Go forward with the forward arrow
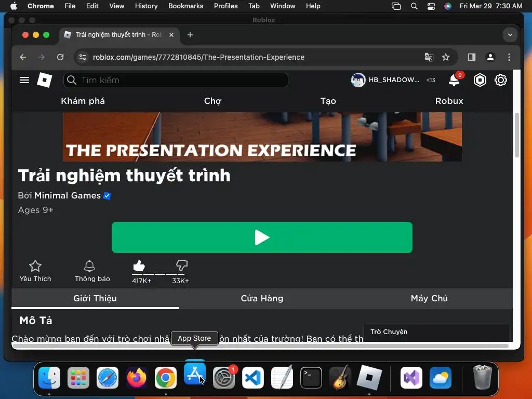532x399 pixels. [x=42, y=57]
